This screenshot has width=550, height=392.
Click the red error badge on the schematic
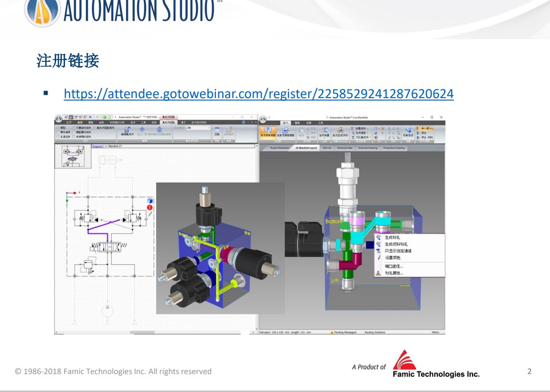point(150,208)
